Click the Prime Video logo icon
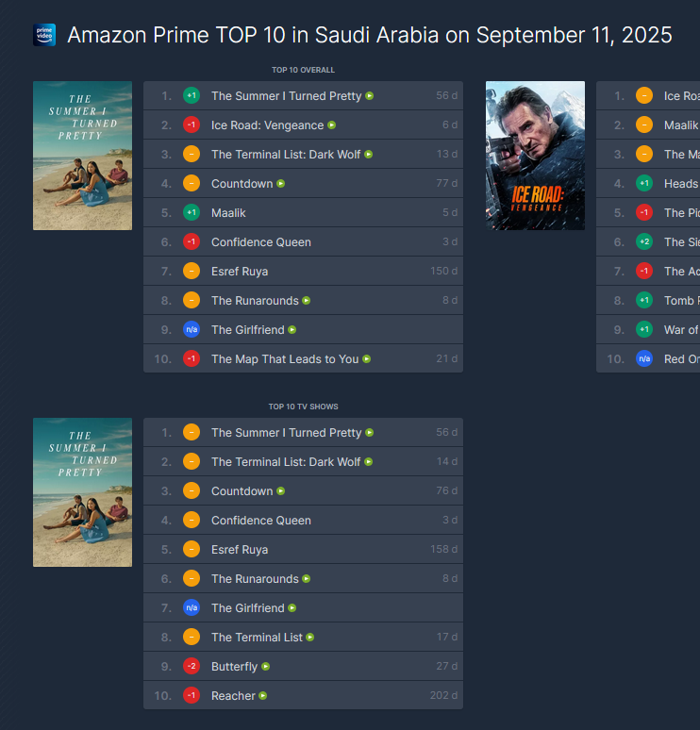 pyautogui.click(x=44, y=36)
